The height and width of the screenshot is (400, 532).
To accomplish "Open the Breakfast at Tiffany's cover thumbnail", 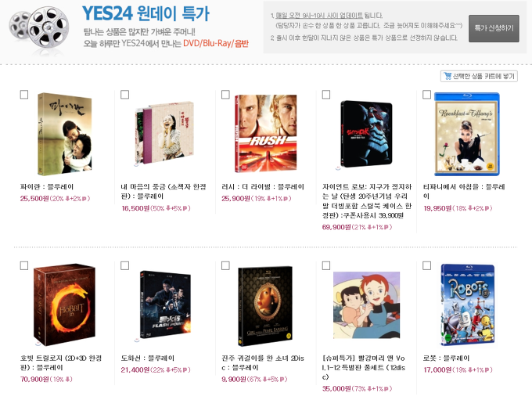I will [467, 134].
